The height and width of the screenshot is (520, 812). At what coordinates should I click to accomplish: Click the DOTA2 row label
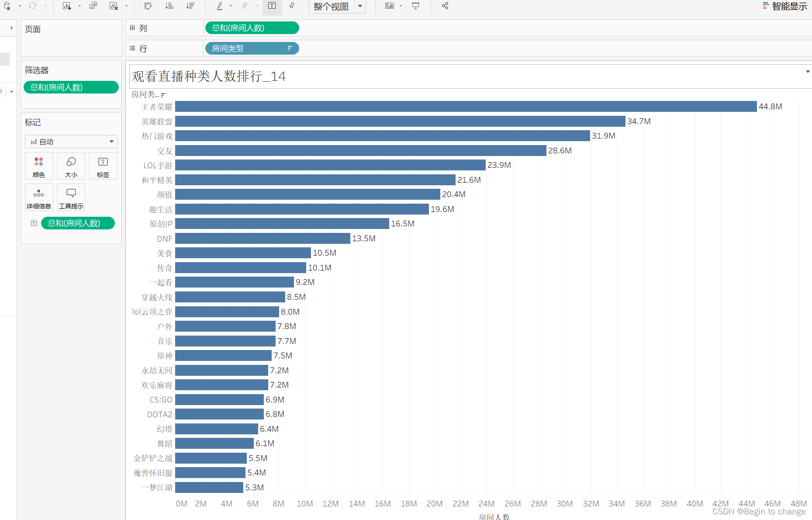[x=159, y=414]
